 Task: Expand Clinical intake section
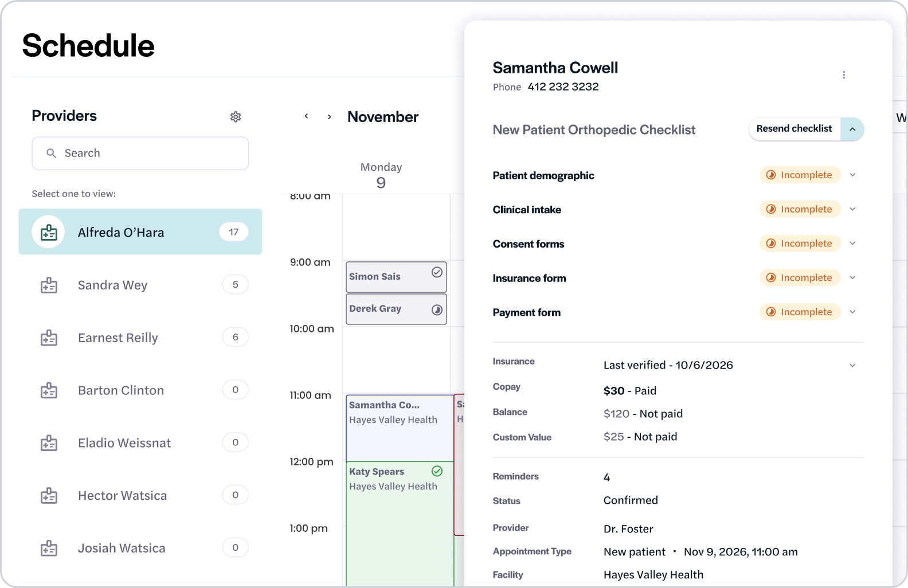[852, 209]
